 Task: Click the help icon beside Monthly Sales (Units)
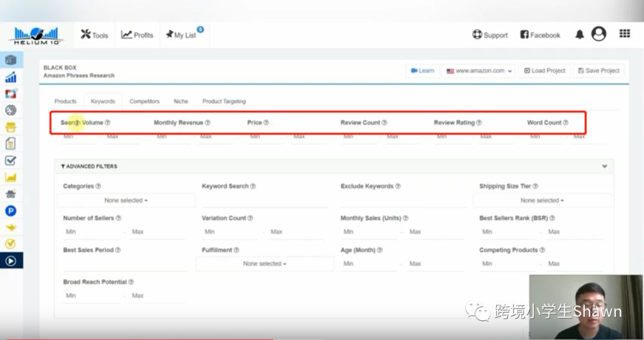(405, 218)
